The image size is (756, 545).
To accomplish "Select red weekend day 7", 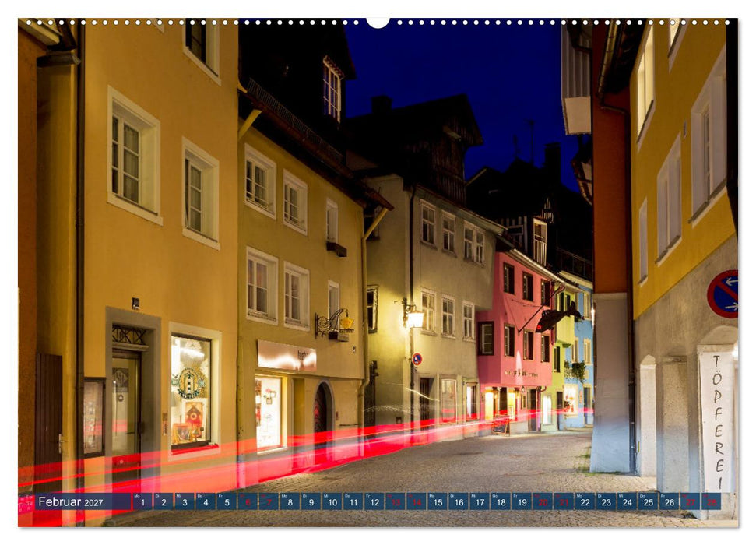I will point(269,501).
